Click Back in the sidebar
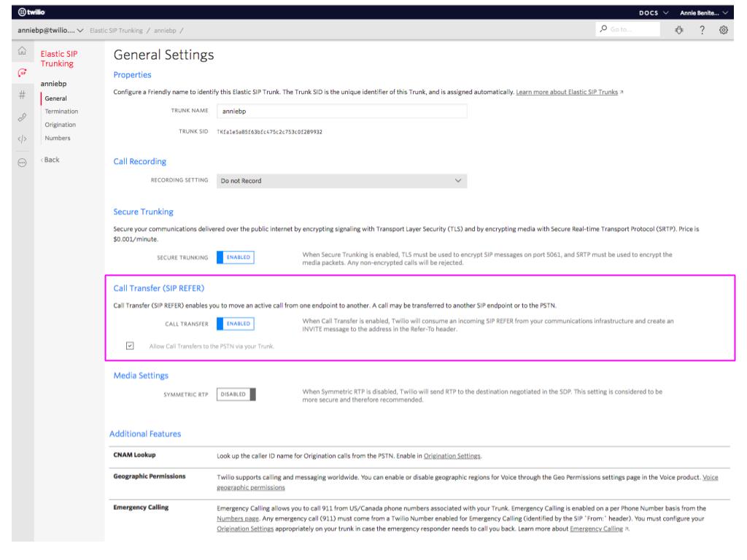Viewport: 747px width, 560px height. tap(50, 160)
